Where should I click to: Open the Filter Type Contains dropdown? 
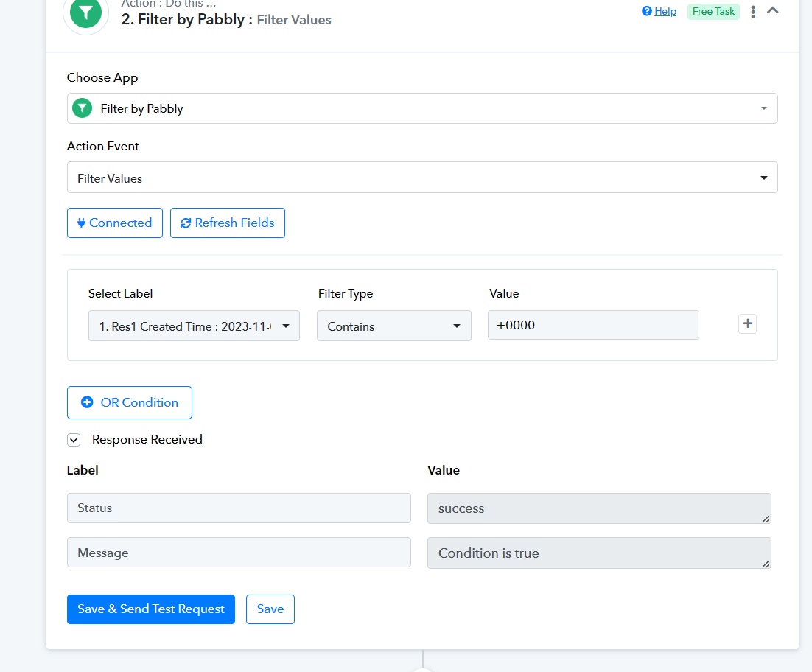[394, 326]
